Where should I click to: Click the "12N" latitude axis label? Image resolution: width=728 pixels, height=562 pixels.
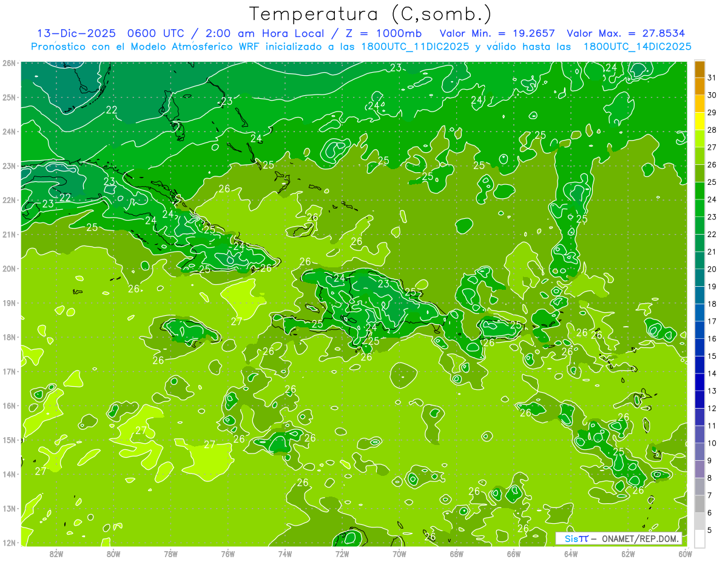tap(9, 543)
